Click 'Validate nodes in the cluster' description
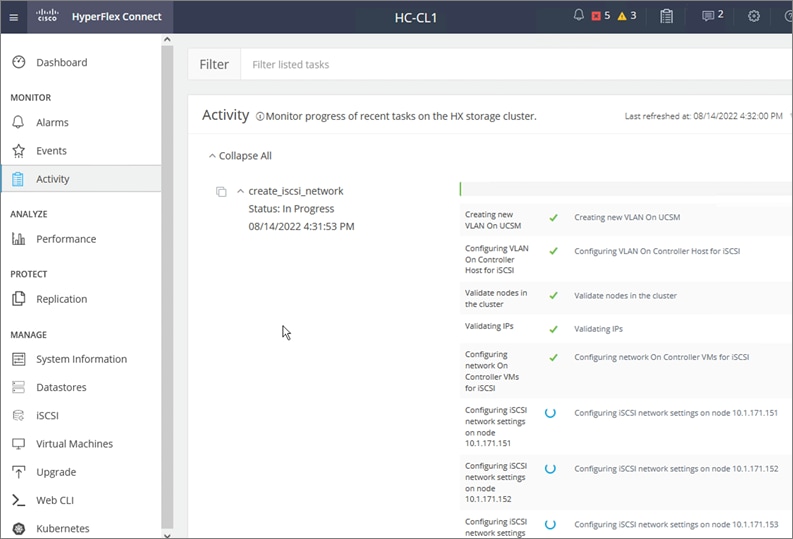 click(x=625, y=296)
